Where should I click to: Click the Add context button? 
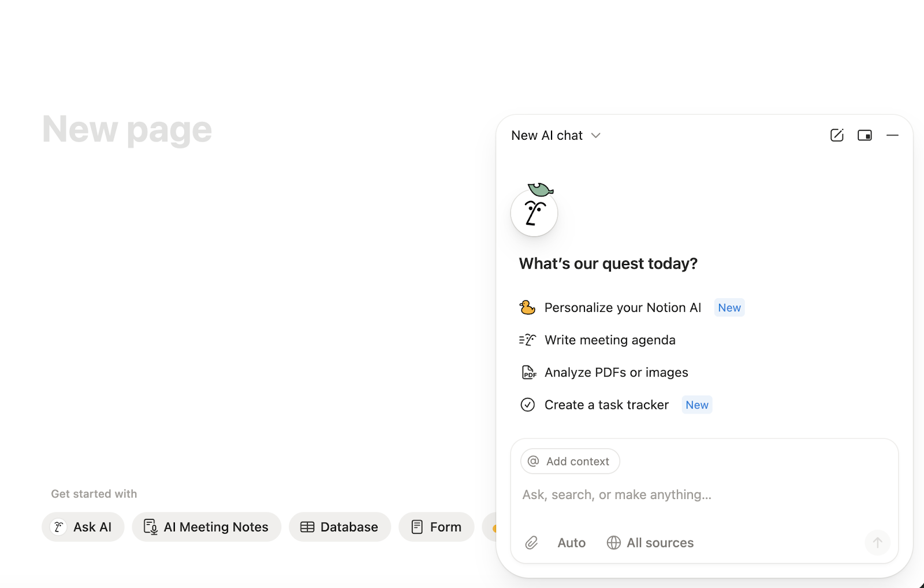pyautogui.click(x=570, y=462)
